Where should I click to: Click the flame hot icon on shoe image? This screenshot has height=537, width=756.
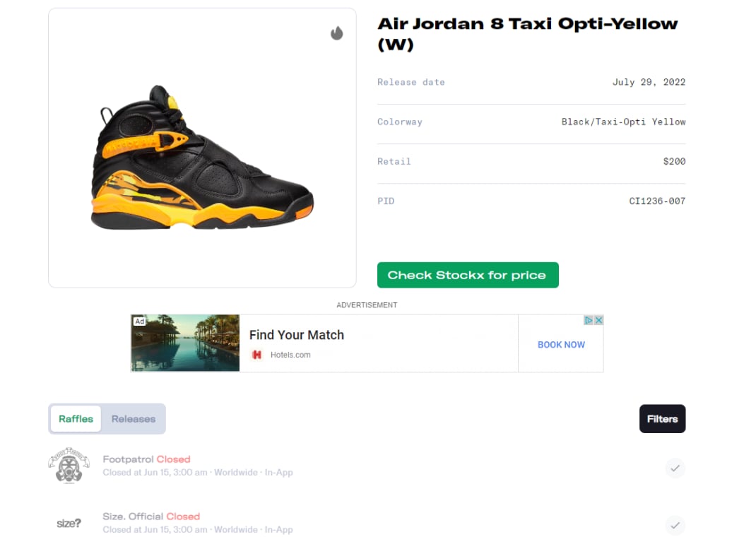pyautogui.click(x=336, y=33)
